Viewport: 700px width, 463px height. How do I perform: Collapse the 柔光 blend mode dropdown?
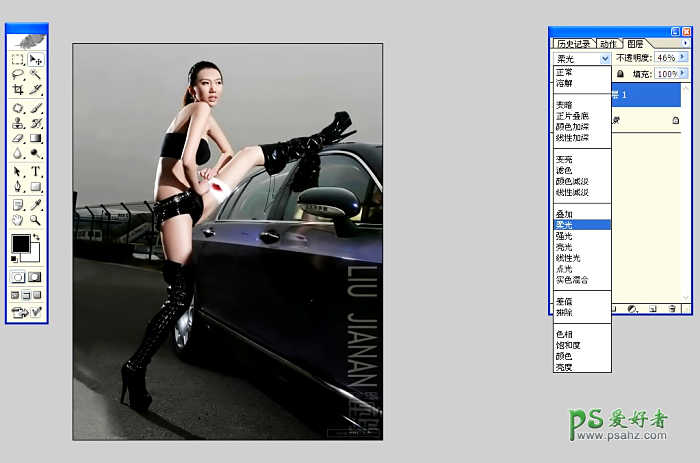[605, 59]
